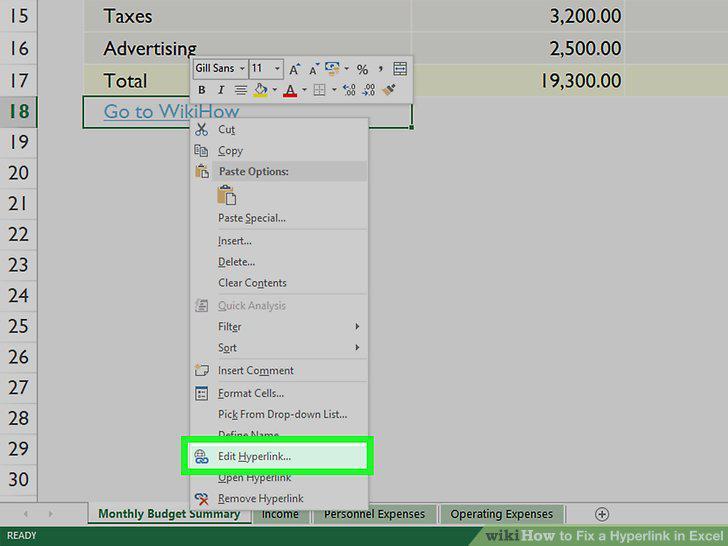The height and width of the screenshot is (546, 728).
Task: Select the format painter brush
Action: pos(389,90)
